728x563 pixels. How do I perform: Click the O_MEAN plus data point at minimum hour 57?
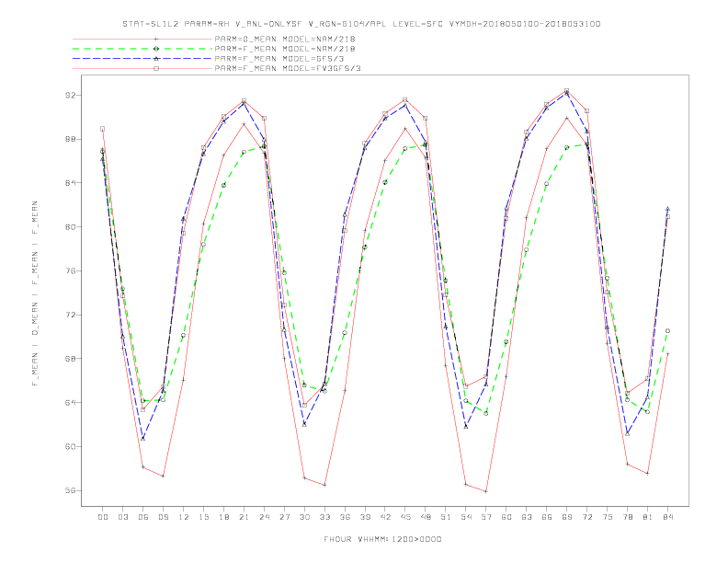click(486, 491)
